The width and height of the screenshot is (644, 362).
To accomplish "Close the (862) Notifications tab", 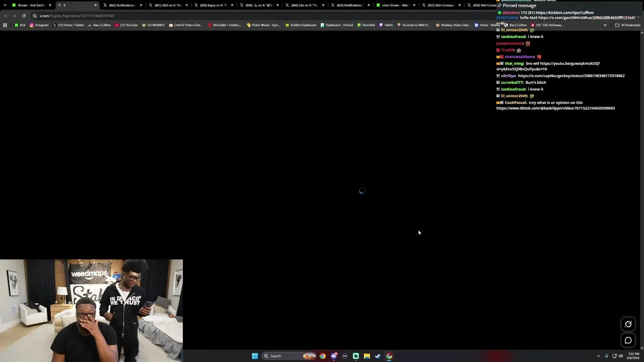I will [x=141, y=5].
